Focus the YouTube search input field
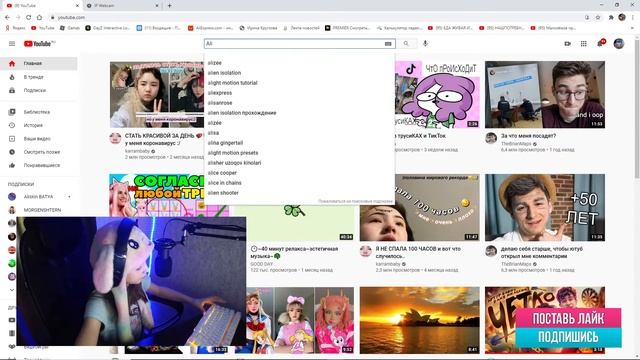 coord(294,44)
